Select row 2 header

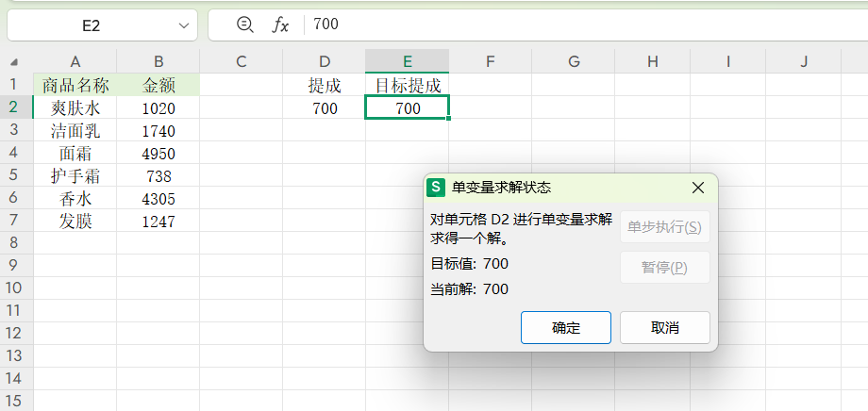coord(17,107)
